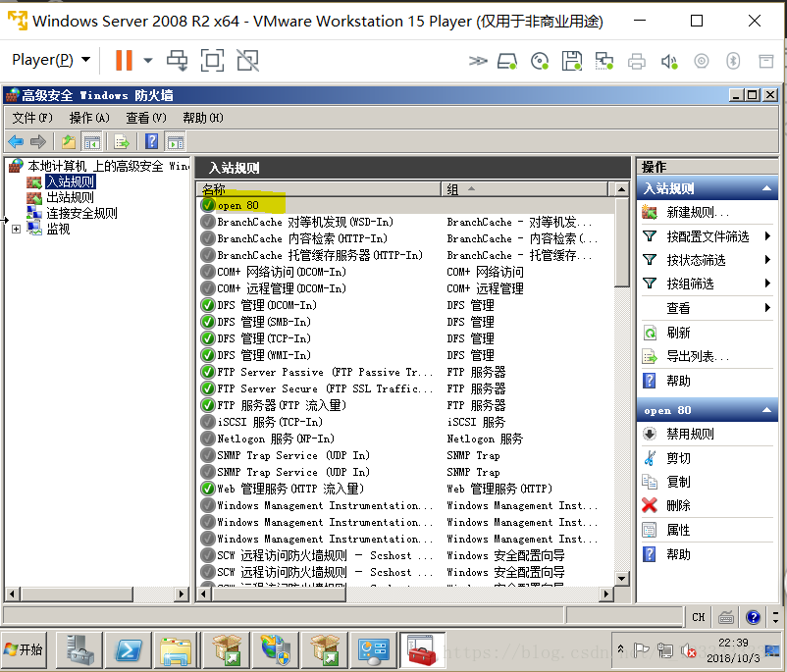Screen dimensions: 787x672
Task: Click the Forward arrow in firewall toolbar
Action: click(x=38, y=142)
